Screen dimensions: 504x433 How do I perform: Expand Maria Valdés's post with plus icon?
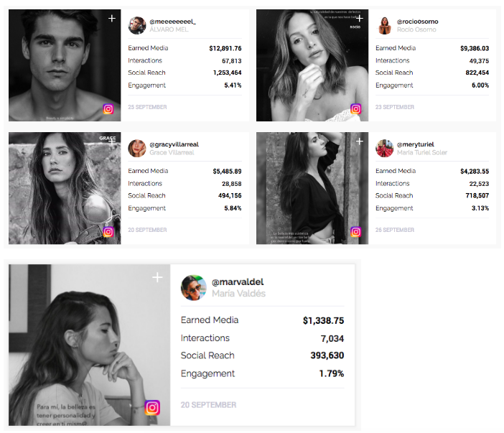pyautogui.click(x=157, y=277)
